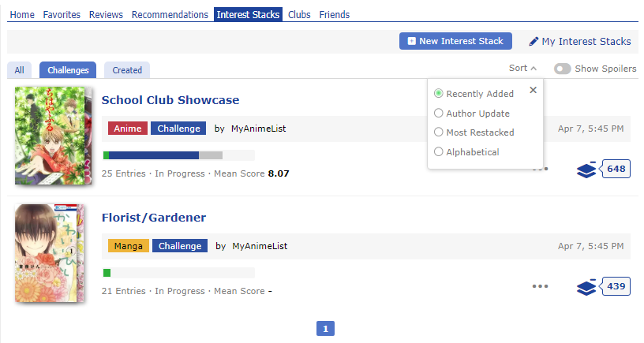Click the Florist/Gardener manga cover thumbnail
Image resolution: width=644 pixels, height=343 pixels.
coord(48,253)
